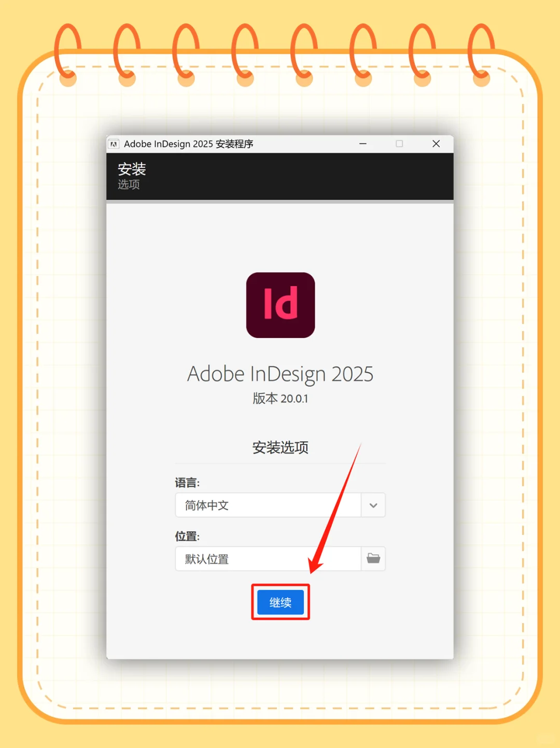This screenshot has height=748, width=560.
Task: Click the chevron on the language combo box
Action: pos(373,505)
